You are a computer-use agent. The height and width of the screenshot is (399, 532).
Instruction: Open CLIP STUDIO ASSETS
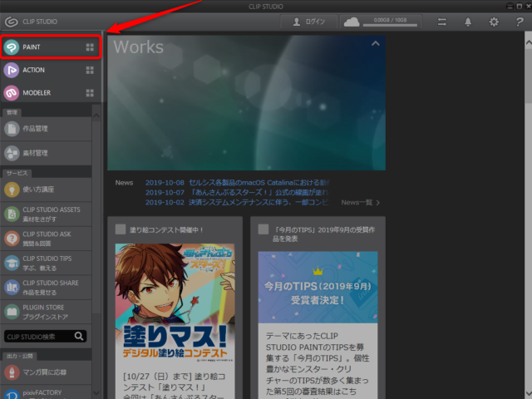(46, 214)
